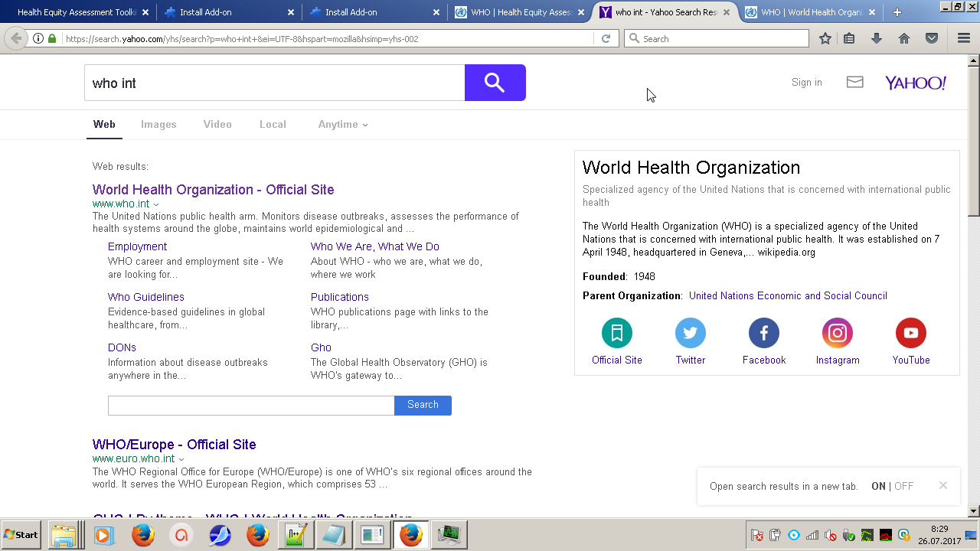Expand the Anytime filter dropdown
The width and height of the screenshot is (980, 551).
[x=343, y=124]
